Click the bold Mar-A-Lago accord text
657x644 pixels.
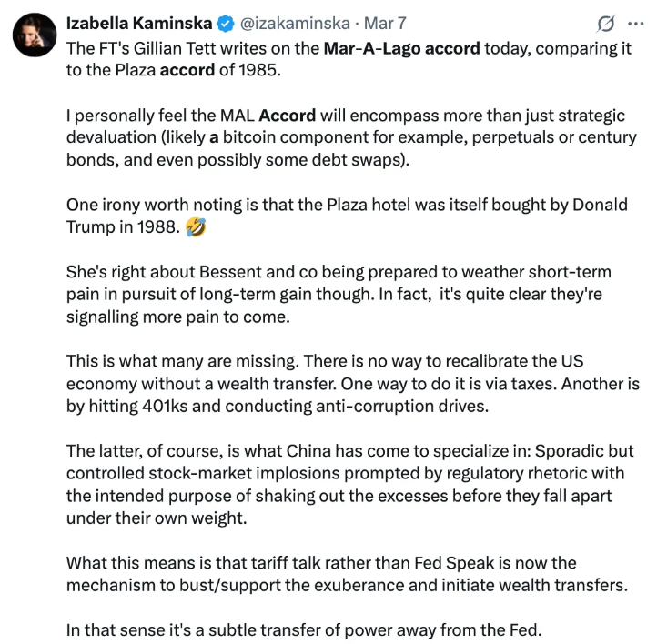(x=402, y=48)
